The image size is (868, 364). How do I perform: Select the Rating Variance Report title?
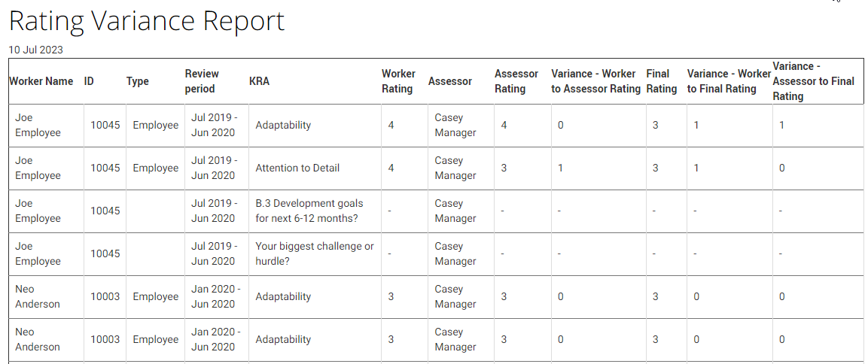coord(147,21)
